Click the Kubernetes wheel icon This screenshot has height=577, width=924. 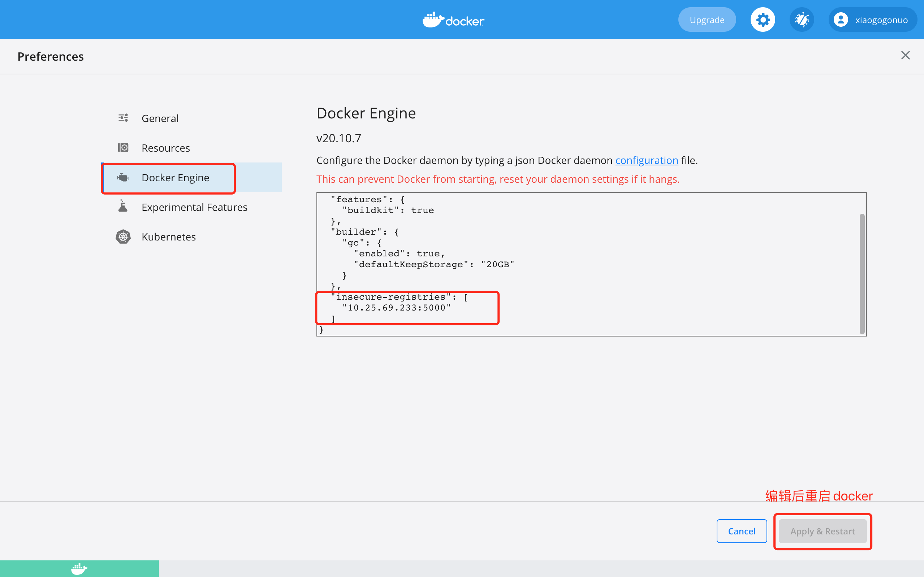(x=123, y=237)
